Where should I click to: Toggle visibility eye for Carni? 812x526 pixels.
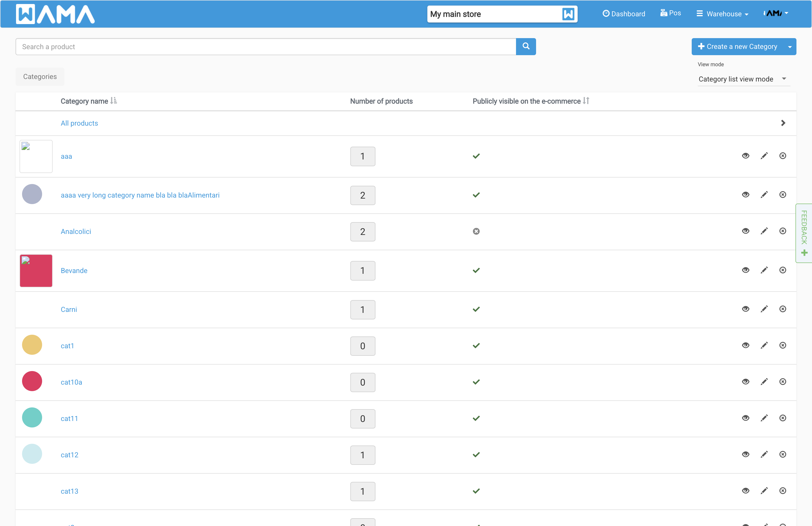click(746, 309)
